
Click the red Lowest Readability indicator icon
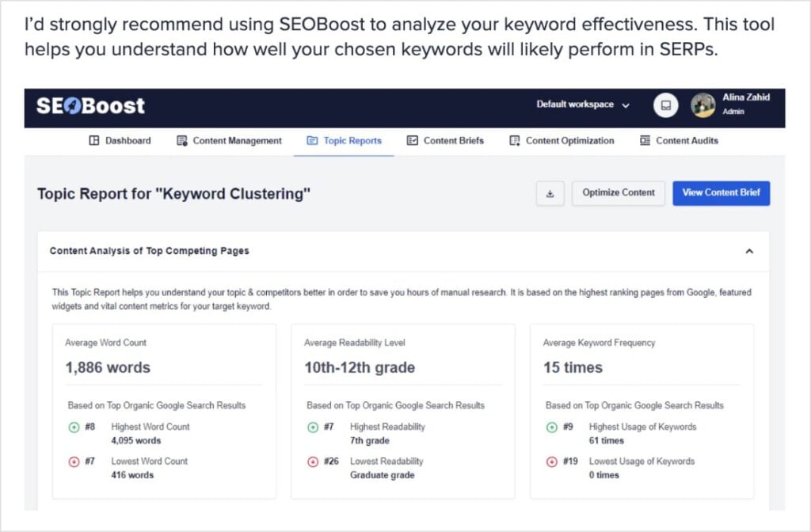pos(314,462)
